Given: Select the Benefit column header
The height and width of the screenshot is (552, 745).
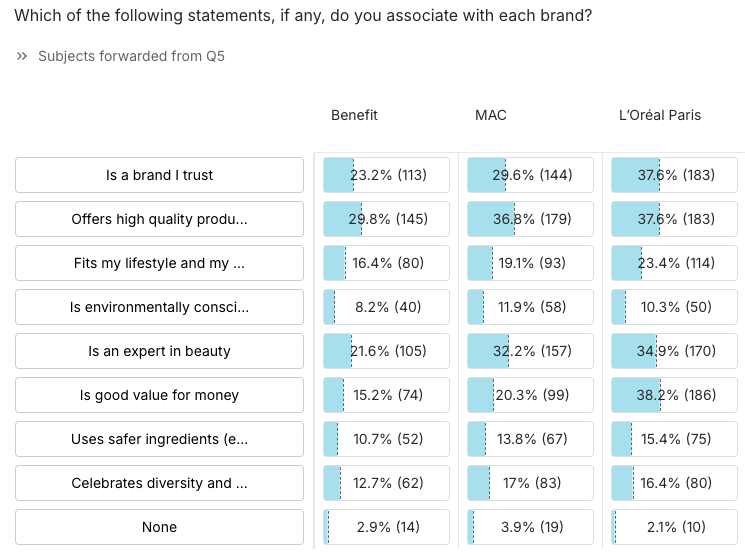Looking at the screenshot, I should pos(354,115).
